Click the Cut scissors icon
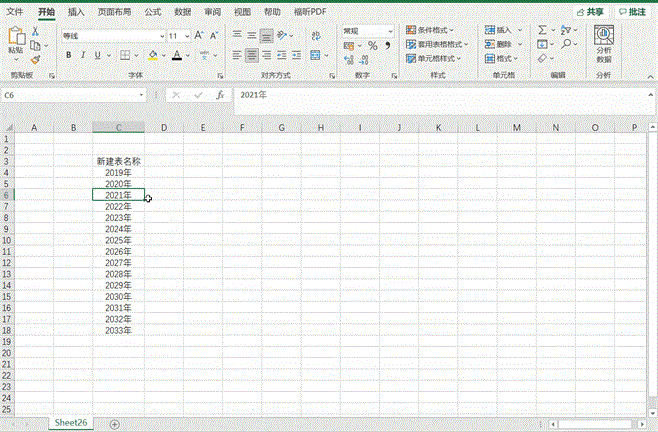This screenshot has width=658, height=432. click(35, 32)
